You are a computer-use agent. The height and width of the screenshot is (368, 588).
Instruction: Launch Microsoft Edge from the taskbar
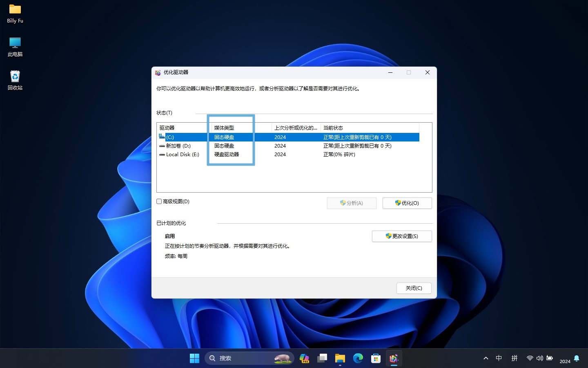(x=358, y=358)
